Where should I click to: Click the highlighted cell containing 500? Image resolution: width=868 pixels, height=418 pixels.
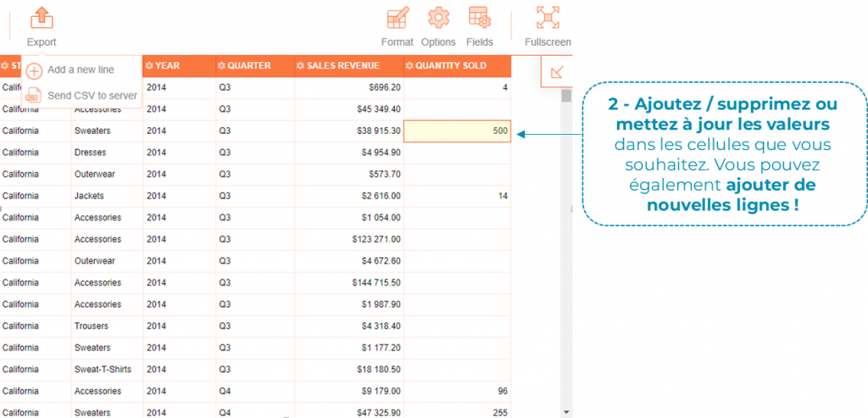pos(457,131)
